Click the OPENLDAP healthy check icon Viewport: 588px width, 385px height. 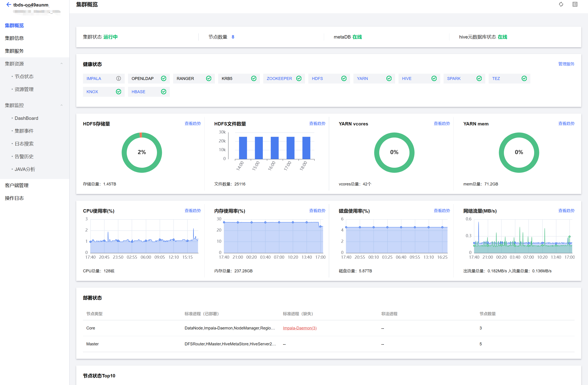(x=163, y=78)
